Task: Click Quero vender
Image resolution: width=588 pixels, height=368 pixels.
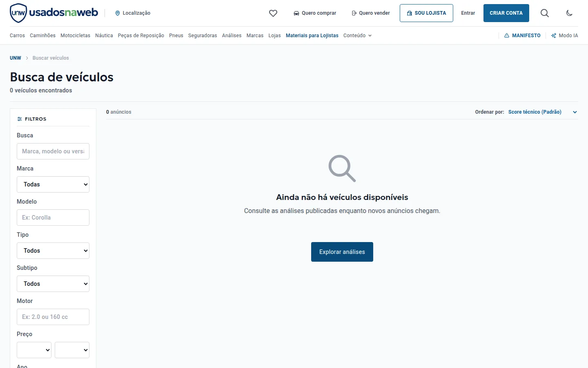Action: (371, 13)
